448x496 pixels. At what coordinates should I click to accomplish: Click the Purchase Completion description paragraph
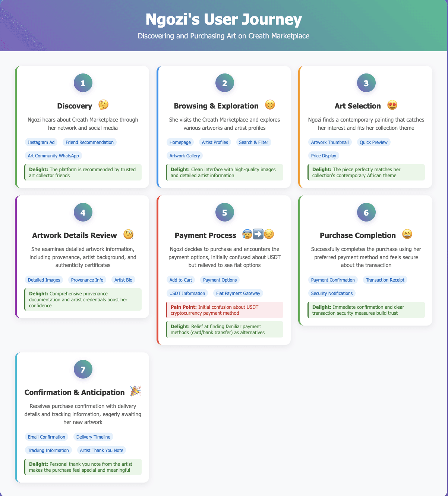(366, 257)
